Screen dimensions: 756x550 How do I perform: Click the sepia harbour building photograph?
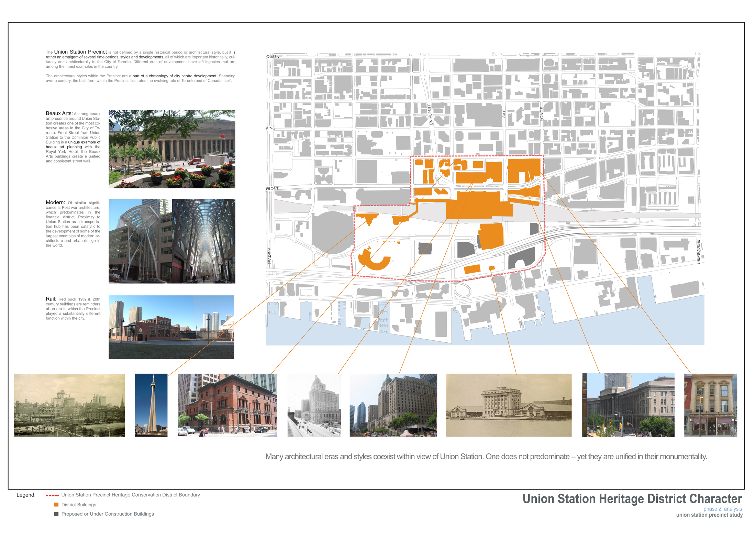pyautogui.click(x=509, y=405)
